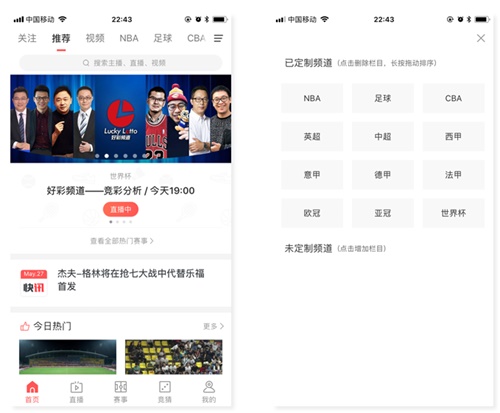Remove the 德甲 channel tile

383,175
